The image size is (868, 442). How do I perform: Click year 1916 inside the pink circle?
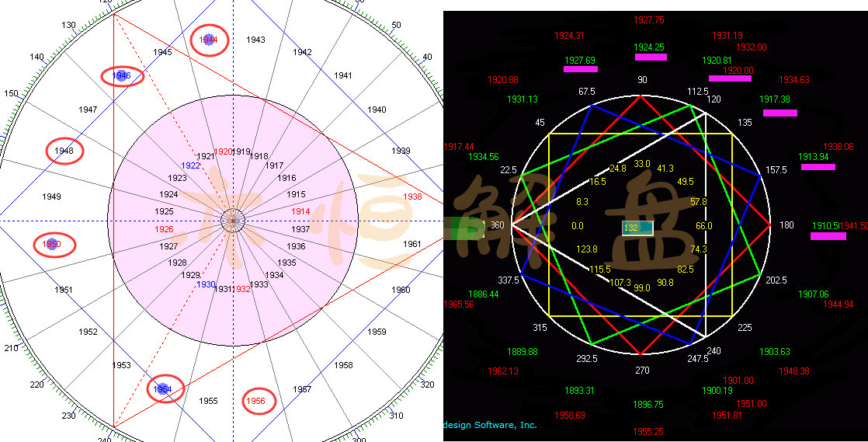(x=286, y=179)
